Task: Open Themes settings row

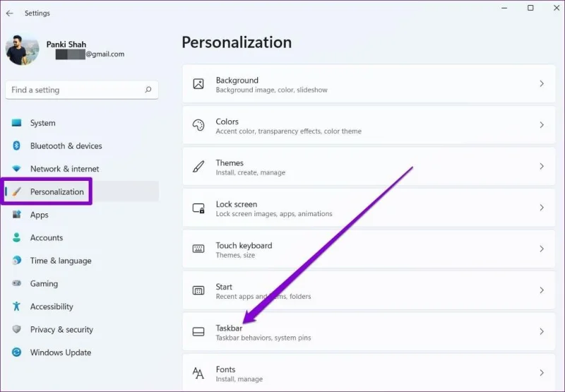Action: click(369, 167)
